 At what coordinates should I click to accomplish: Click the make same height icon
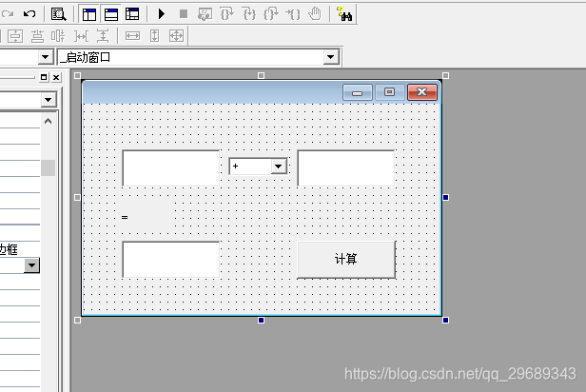(x=154, y=36)
